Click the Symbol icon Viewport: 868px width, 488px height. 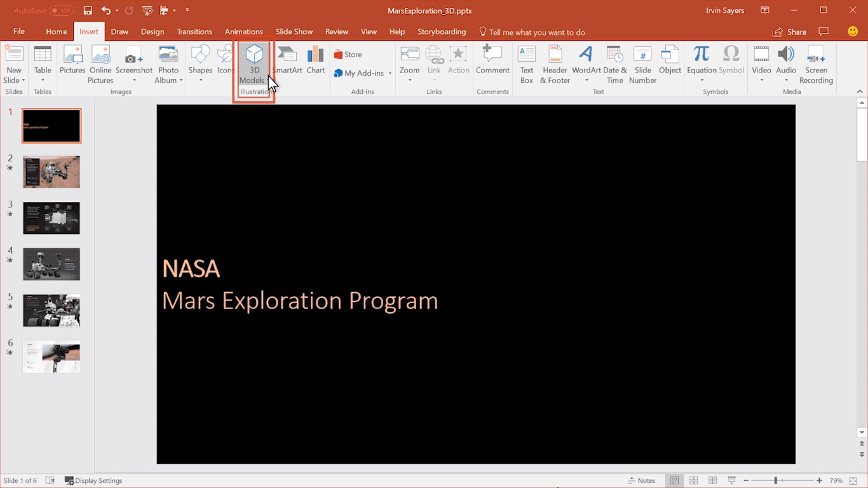[x=731, y=60]
